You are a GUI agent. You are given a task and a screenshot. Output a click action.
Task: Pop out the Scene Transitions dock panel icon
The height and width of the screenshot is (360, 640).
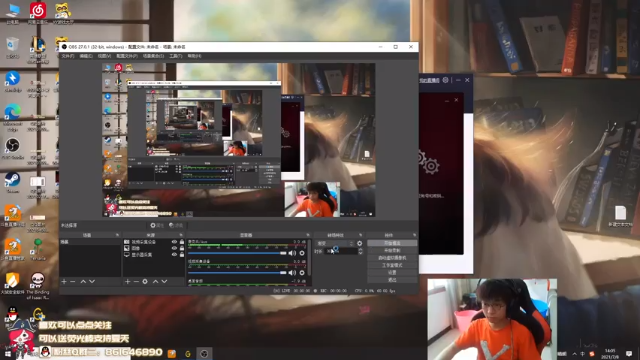coord(360,235)
